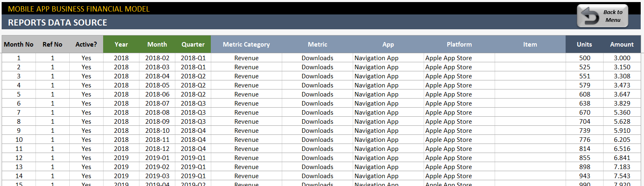Select the Amount cell 7.183
644x186 pixels.
[622, 167]
